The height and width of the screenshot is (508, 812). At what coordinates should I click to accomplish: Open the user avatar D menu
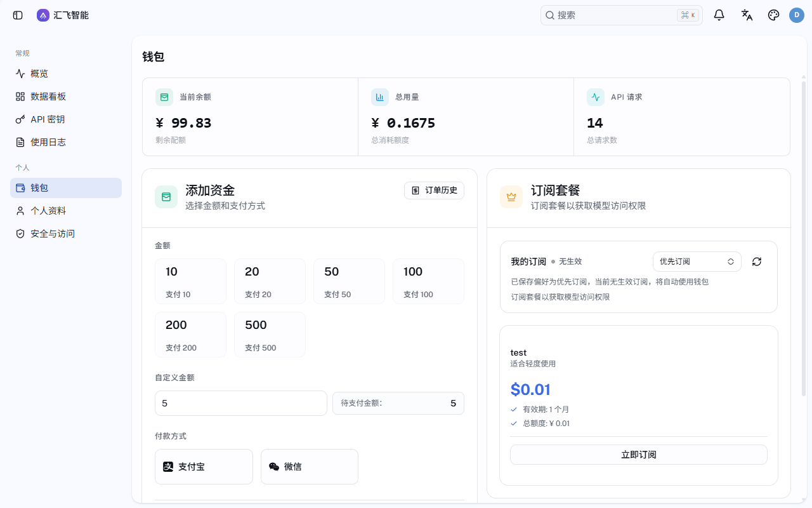[797, 15]
